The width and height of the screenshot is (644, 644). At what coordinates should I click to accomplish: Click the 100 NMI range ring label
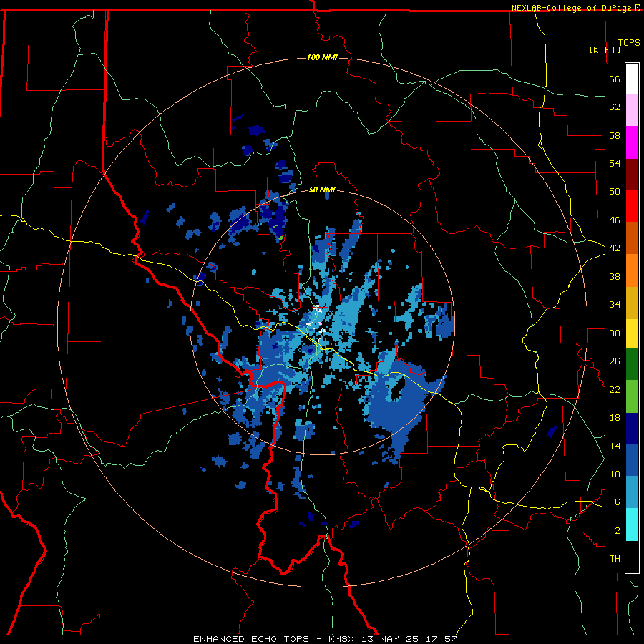tap(323, 57)
